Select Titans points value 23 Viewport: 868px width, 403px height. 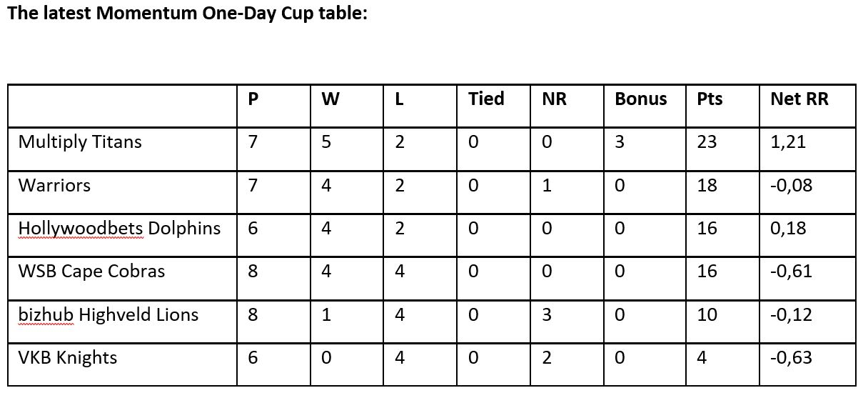[x=707, y=142]
